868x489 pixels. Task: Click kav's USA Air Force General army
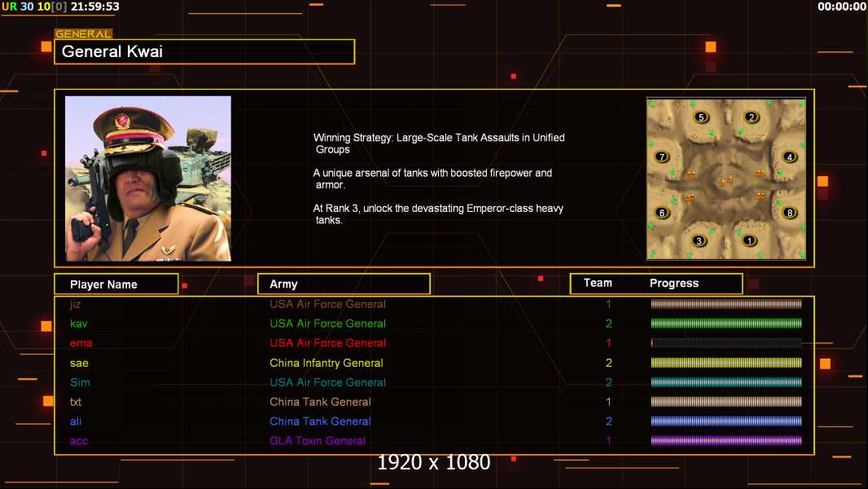pos(327,324)
